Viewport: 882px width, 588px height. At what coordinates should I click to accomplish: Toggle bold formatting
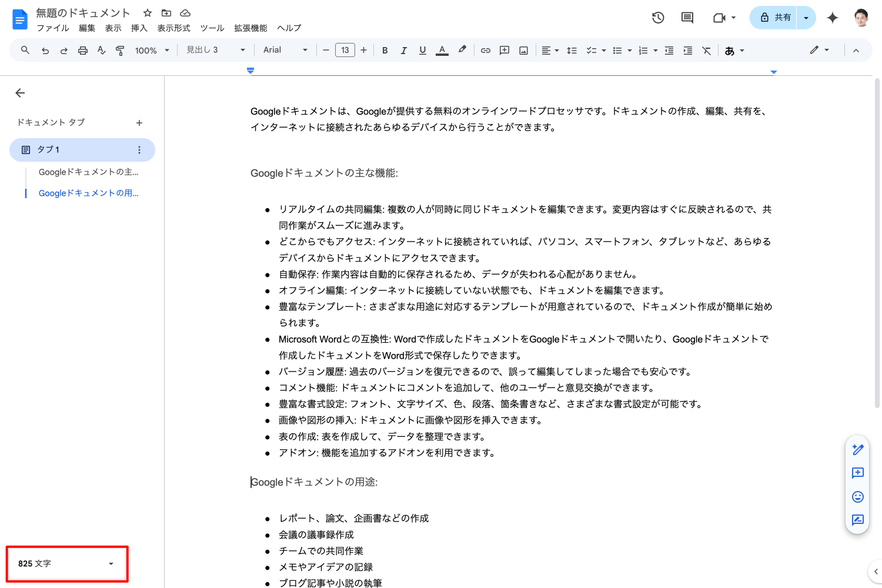point(385,51)
